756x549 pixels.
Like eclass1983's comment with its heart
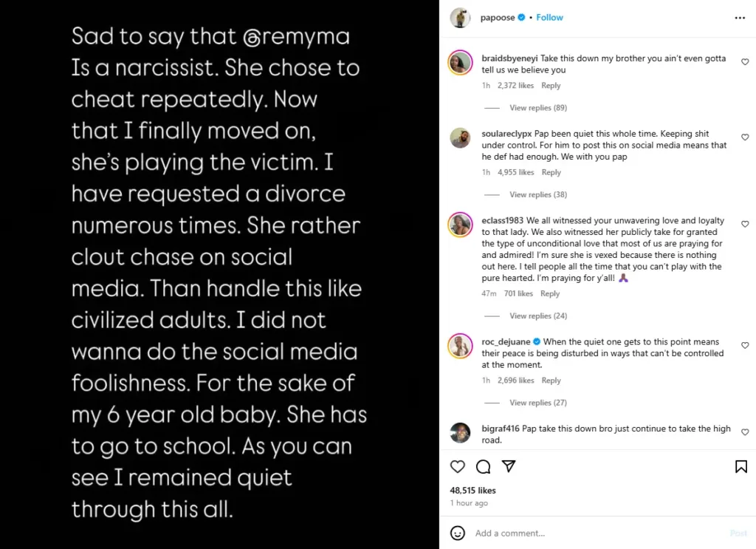point(745,224)
